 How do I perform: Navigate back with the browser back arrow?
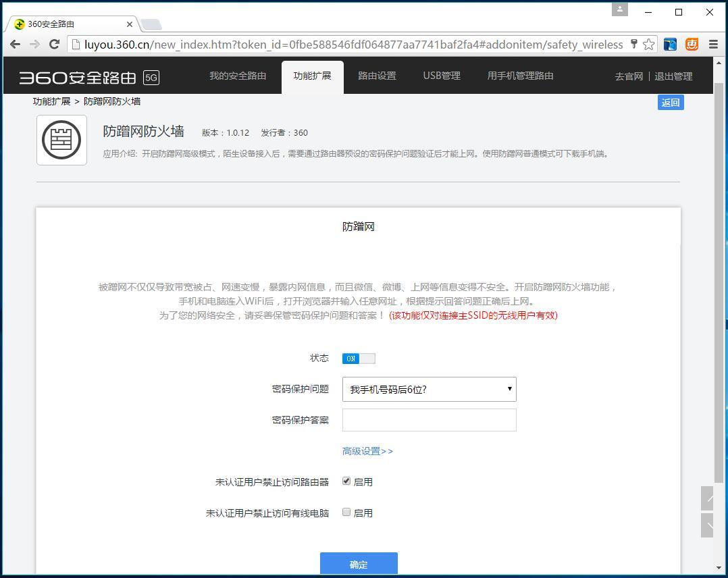point(15,44)
